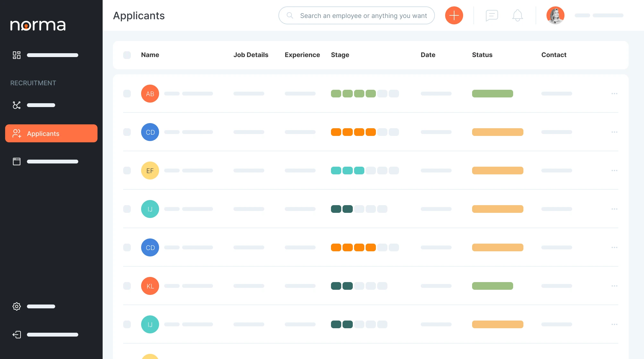Open the three-dot menu for the AB row

pyautogui.click(x=614, y=94)
